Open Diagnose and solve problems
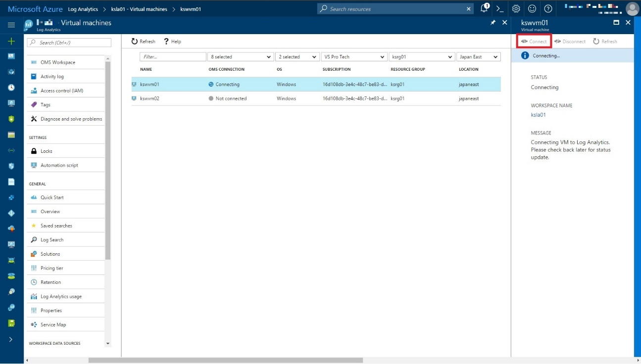This screenshot has height=364, width=641. click(x=66, y=119)
